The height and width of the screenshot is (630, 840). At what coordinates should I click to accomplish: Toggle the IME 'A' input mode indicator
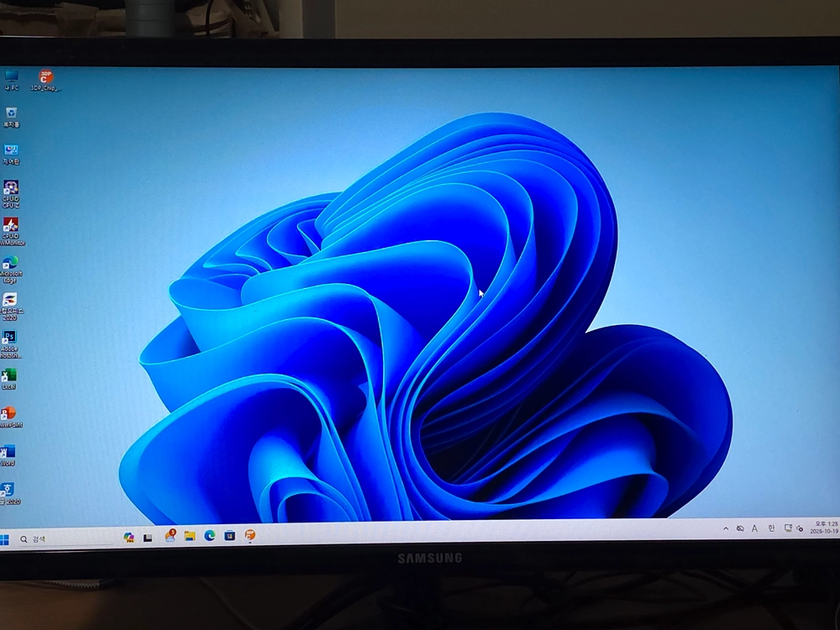tap(754, 528)
